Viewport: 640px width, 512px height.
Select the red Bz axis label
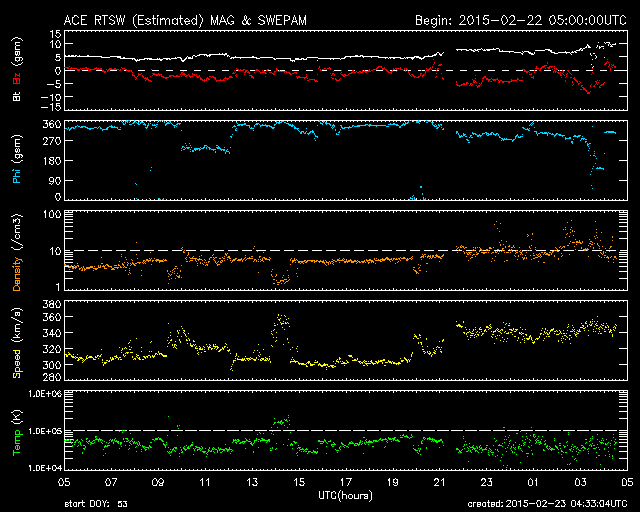17,80
